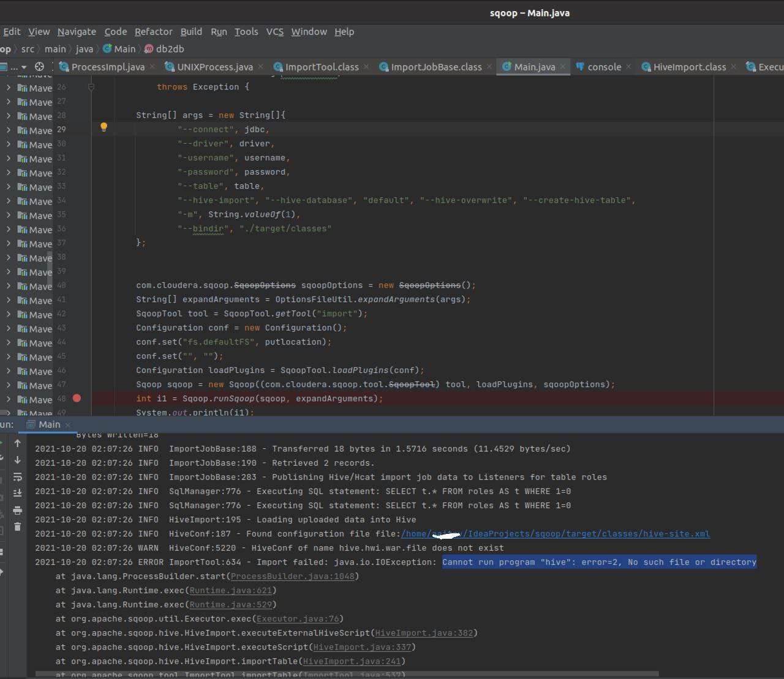
Task: Toggle soft-wrap in the Run console
Action: click(x=18, y=477)
